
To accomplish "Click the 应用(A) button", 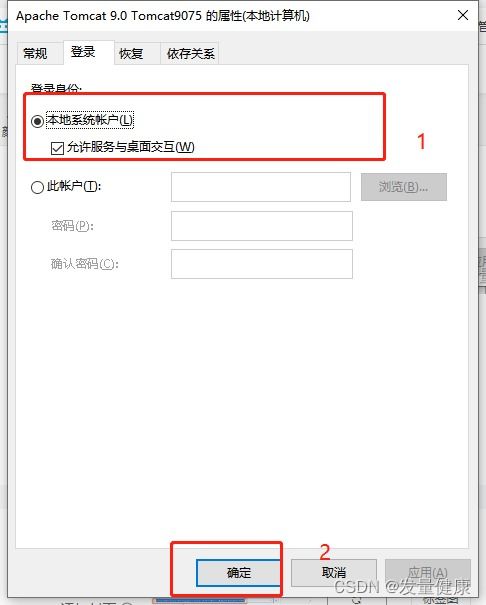I will (428, 573).
